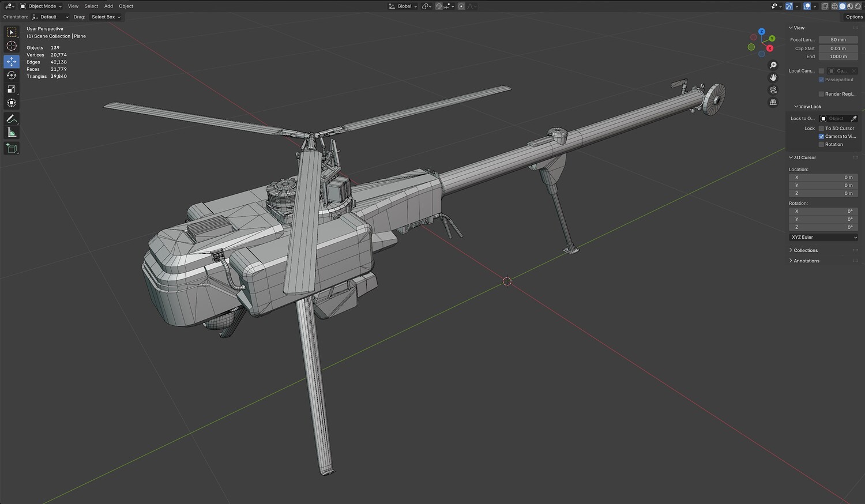865x504 pixels.
Task: Open the Orientation Default dropdown
Action: pos(50,17)
